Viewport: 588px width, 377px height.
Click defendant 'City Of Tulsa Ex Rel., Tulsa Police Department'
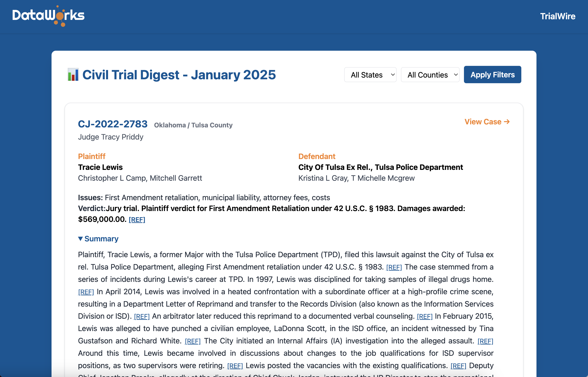[381, 167]
